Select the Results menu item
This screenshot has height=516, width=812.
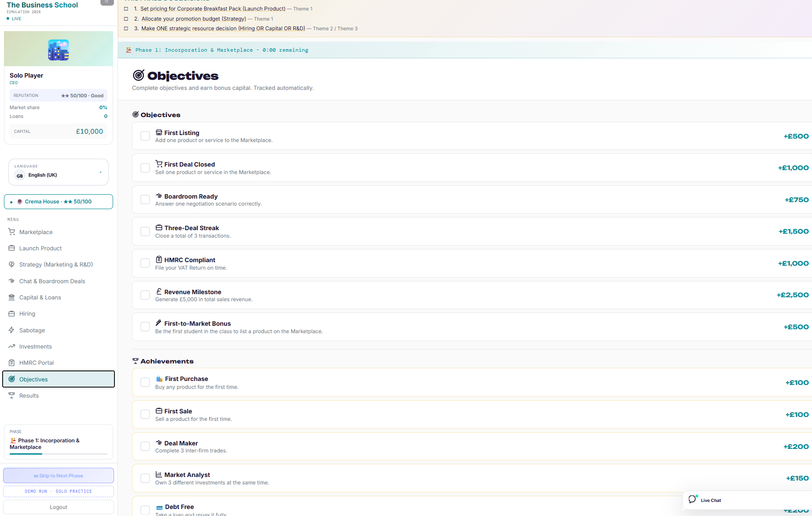coord(58,395)
